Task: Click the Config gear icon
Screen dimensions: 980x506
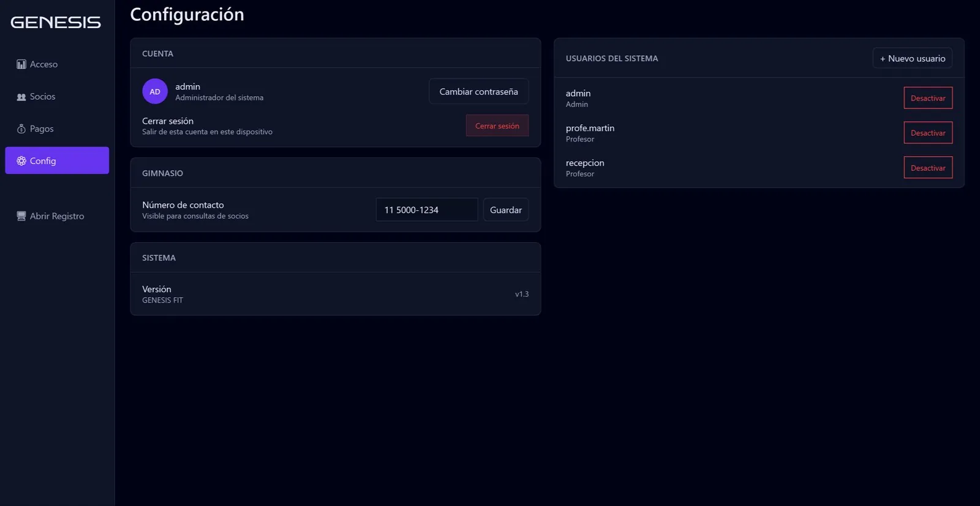Action: 21,160
